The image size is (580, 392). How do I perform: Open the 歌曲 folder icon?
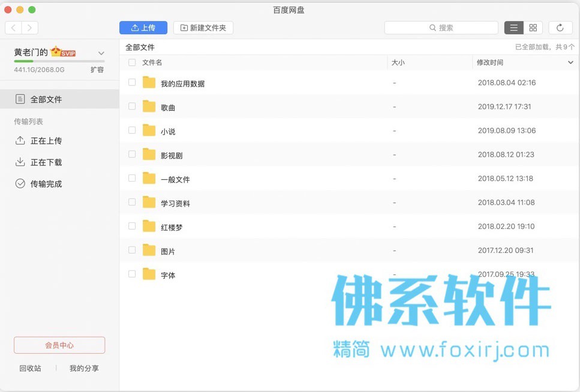tap(149, 107)
